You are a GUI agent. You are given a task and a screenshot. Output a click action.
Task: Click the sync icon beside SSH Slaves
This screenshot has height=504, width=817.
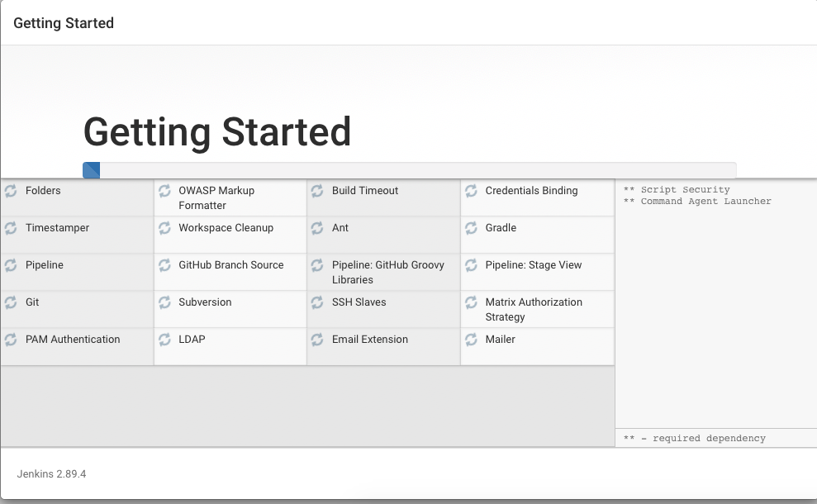[x=317, y=302]
